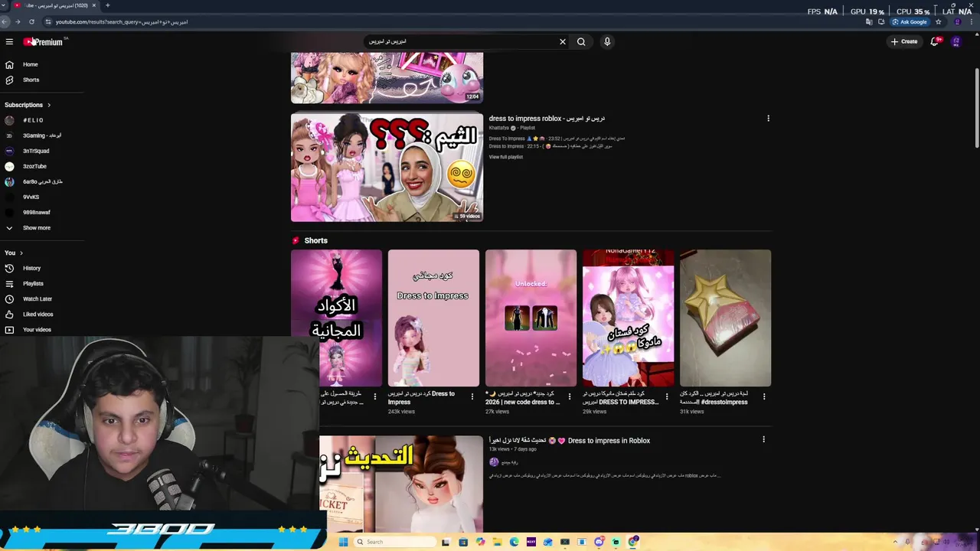The image size is (980, 551).
Task: Open more options for the 243k views short
Action: [472, 396]
